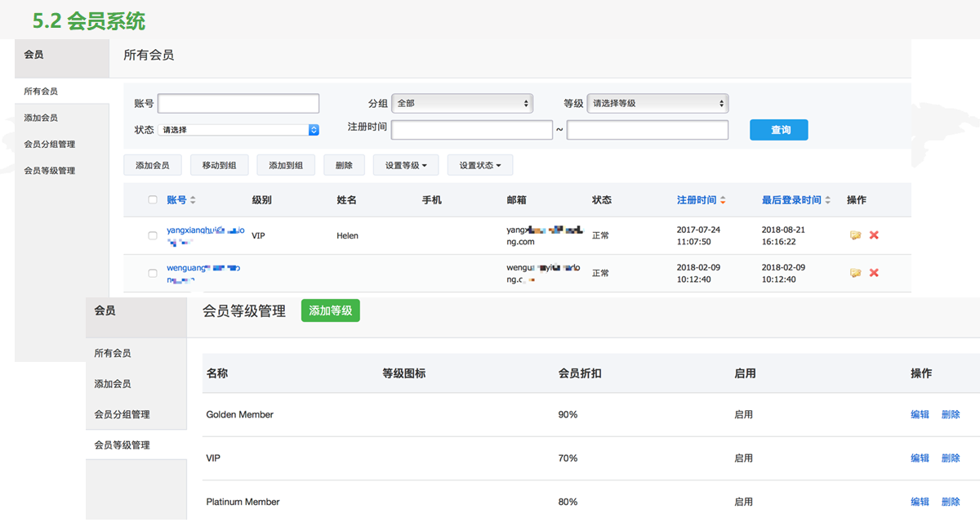Click the folder edit icon for wenguang row

tap(855, 273)
